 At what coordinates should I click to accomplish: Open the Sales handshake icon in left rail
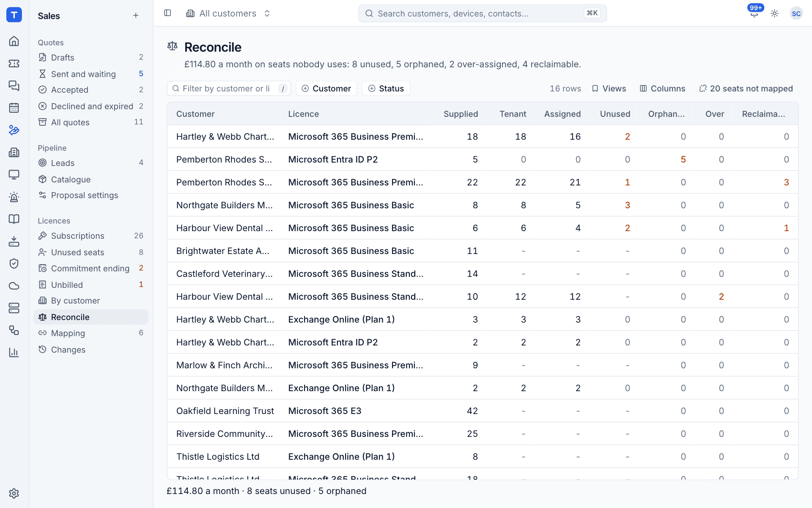pyautogui.click(x=14, y=130)
